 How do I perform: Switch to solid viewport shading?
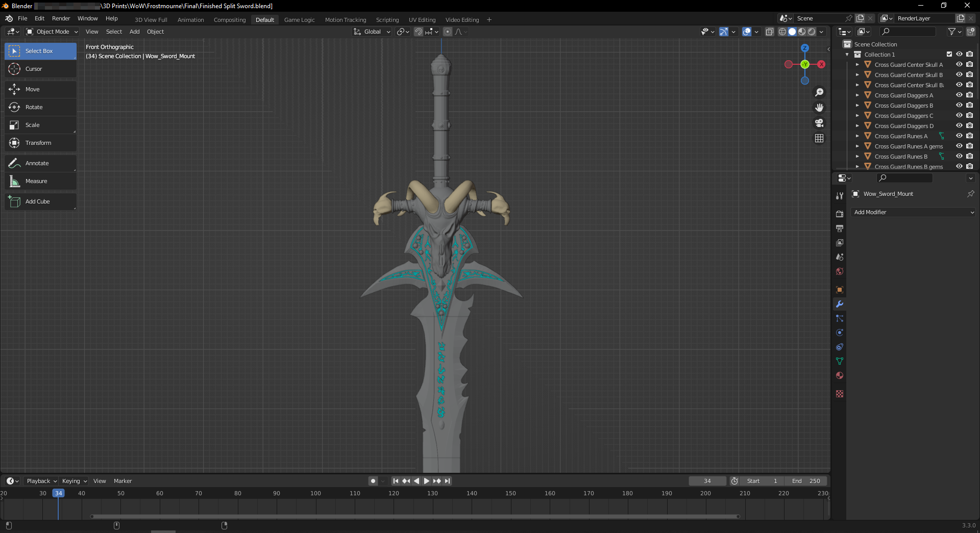(792, 32)
